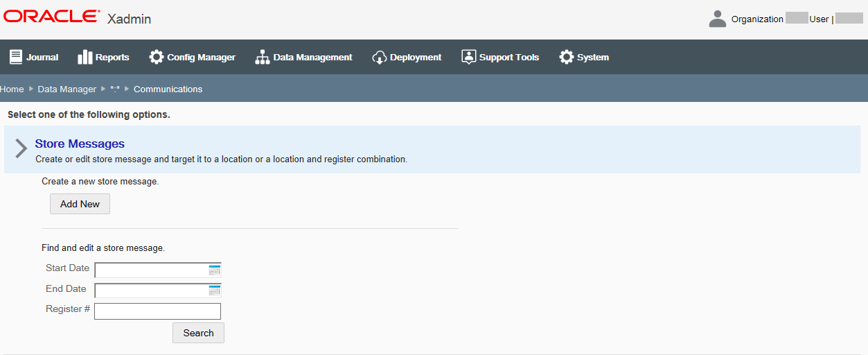Open the System menu
868x355 pixels.
pyautogui.click(x=585, y=57)
